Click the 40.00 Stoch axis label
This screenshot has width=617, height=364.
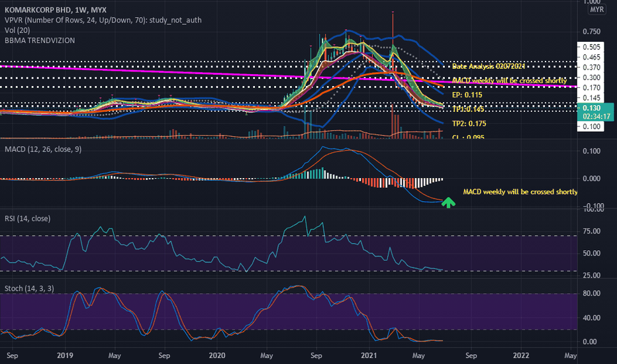pos(591,318)
